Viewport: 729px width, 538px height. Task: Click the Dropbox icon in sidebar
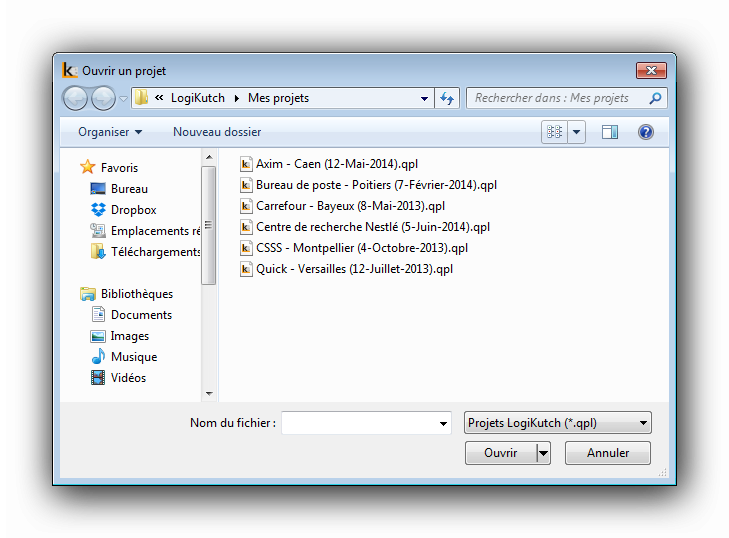[x=98, y=210]
